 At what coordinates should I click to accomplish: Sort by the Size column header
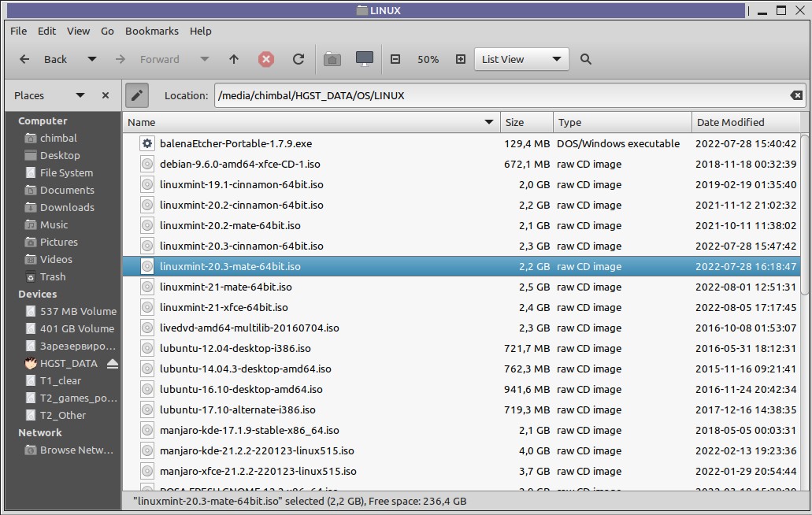click(x=527, y=122)
